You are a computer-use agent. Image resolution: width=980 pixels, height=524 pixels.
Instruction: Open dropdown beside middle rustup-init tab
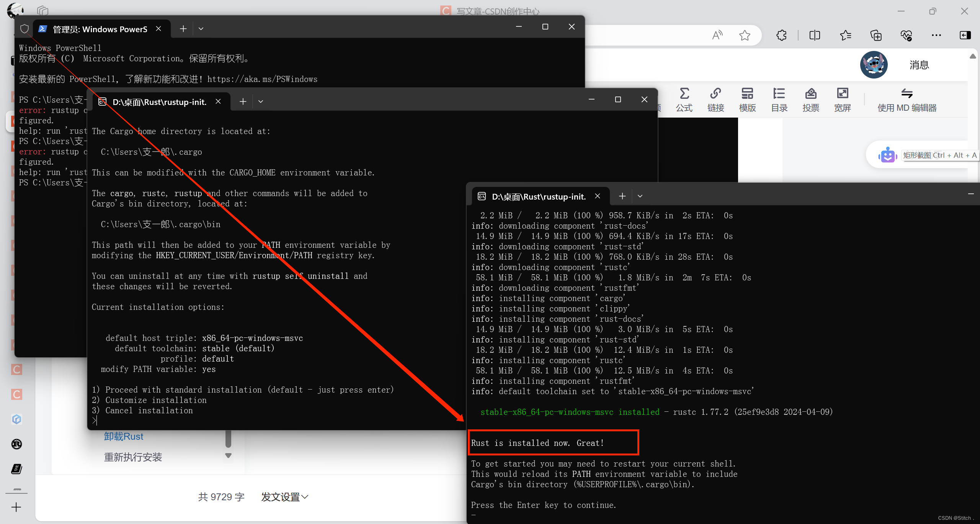coord(261,102)
